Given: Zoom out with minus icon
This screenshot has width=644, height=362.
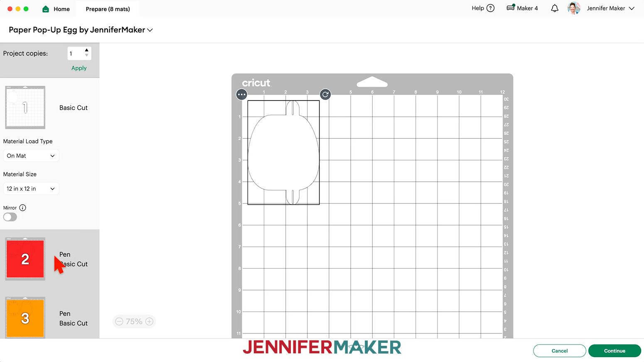Looking at the screenshot, I should coord(119,321).
